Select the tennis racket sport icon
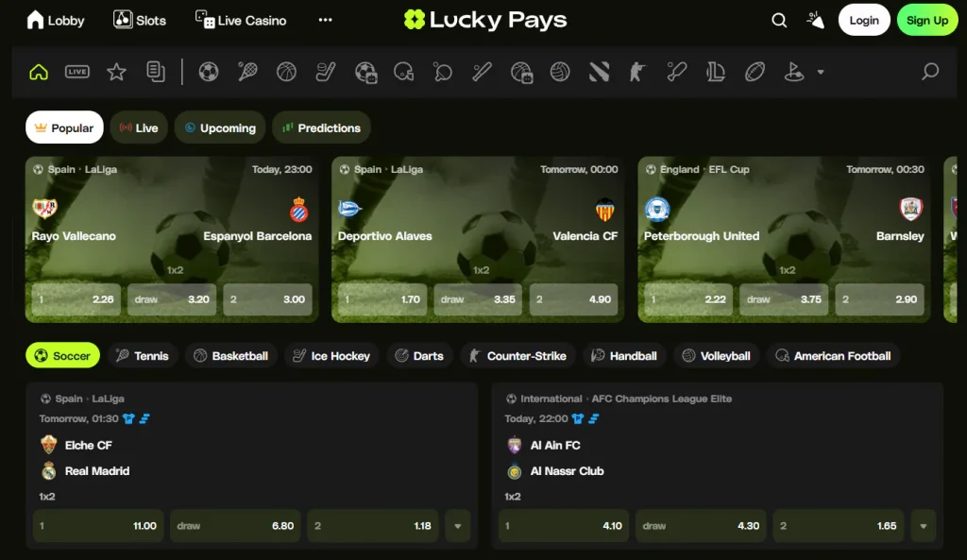Screen dimensions: 967x560 pos(247,72)
